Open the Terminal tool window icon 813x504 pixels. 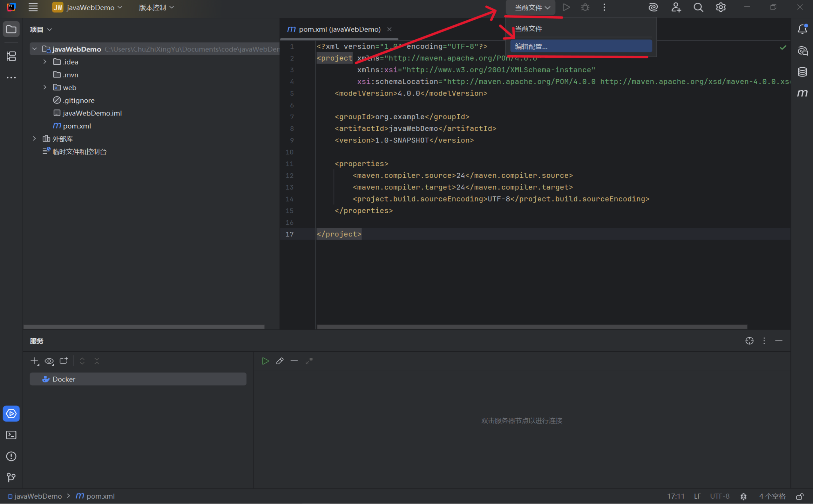click(11, 435)
